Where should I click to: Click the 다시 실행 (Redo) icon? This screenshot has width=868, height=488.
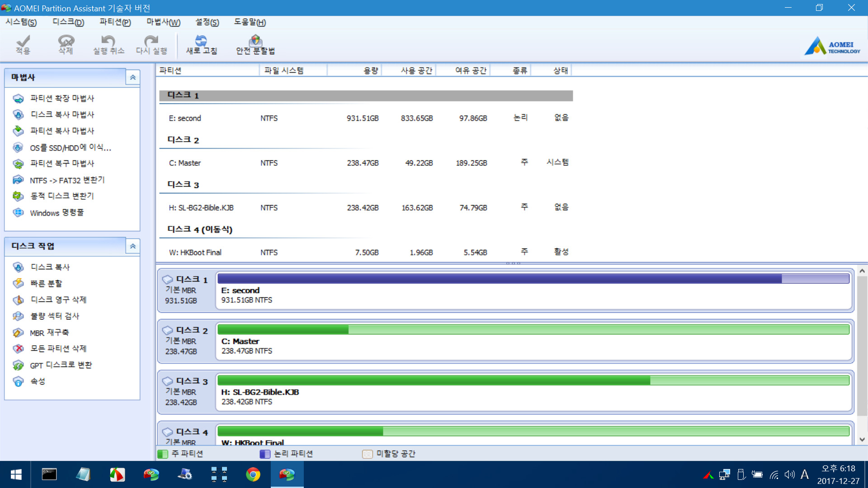pyautogui.click(x=151, y=41)
